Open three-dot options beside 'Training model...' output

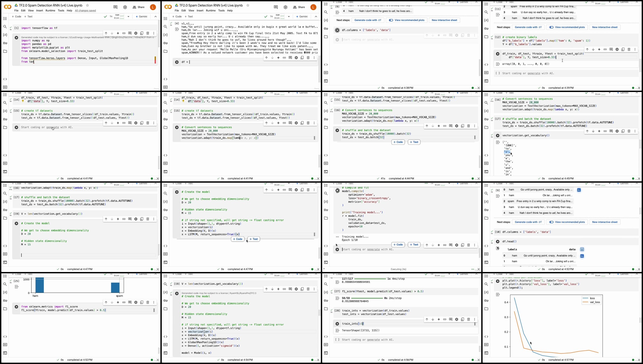click(x=337, y=237)
